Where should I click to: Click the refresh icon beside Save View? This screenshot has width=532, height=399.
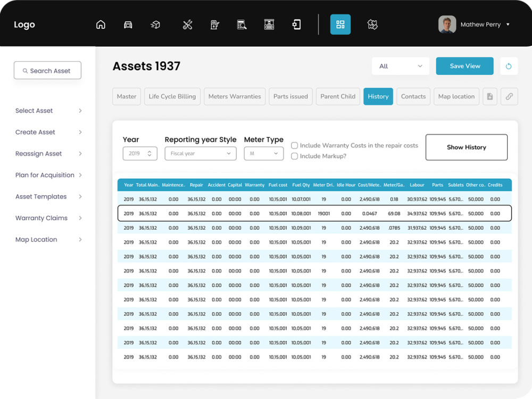click(x=509, y=66)
